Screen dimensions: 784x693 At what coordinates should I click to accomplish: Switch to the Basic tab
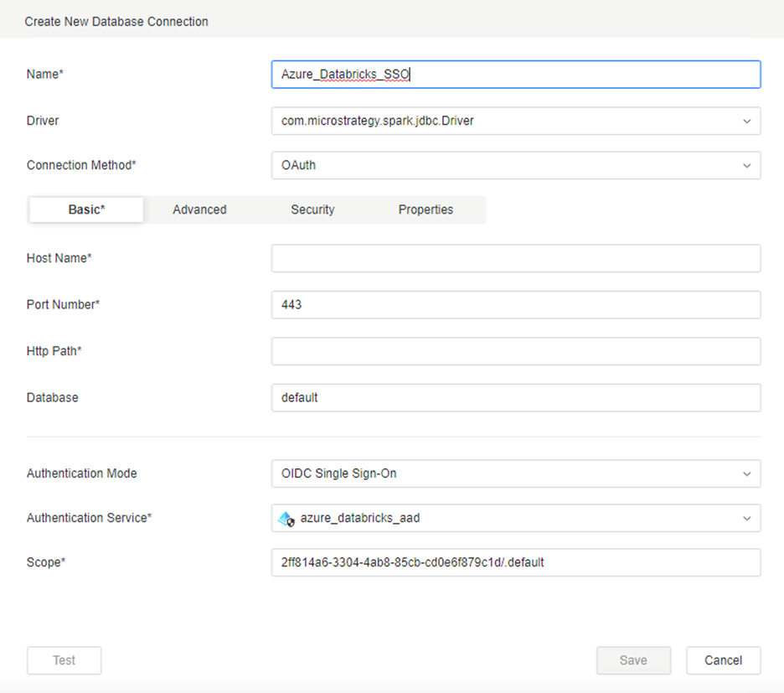86,209
